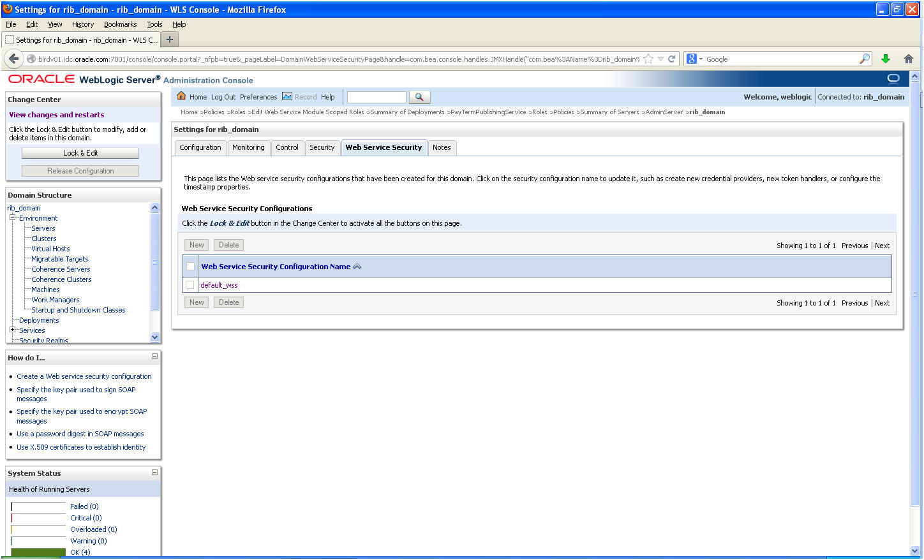Click the New button above the table

coord(197,245)
